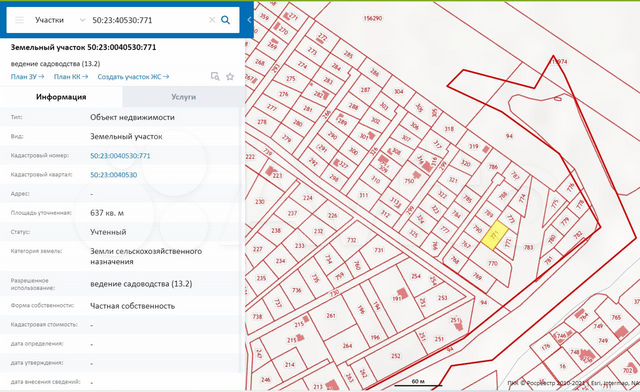Viewport: 640px width, 392px height.
Task: Select parcel 311 on the map
Action: (x=363, y=195)
